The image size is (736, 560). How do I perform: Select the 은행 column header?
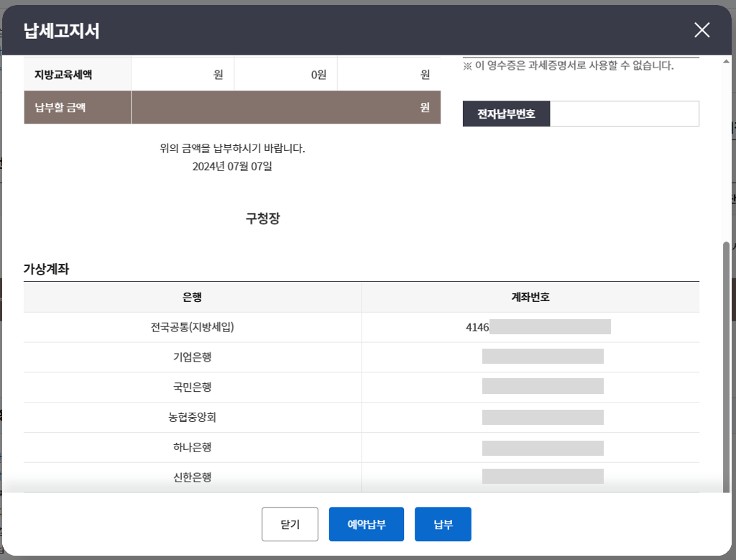click(x=192, y=296)
